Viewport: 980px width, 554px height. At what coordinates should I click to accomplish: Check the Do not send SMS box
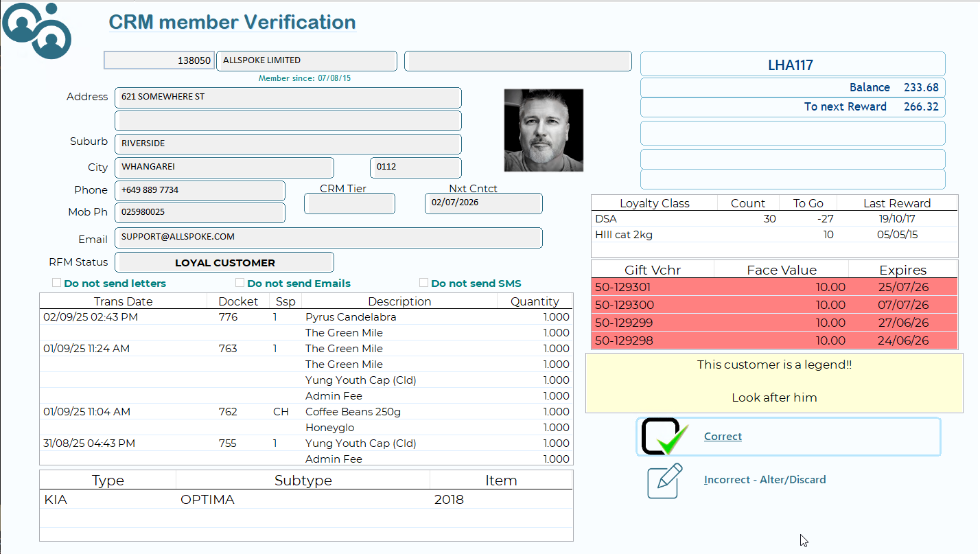click(424, 283)
